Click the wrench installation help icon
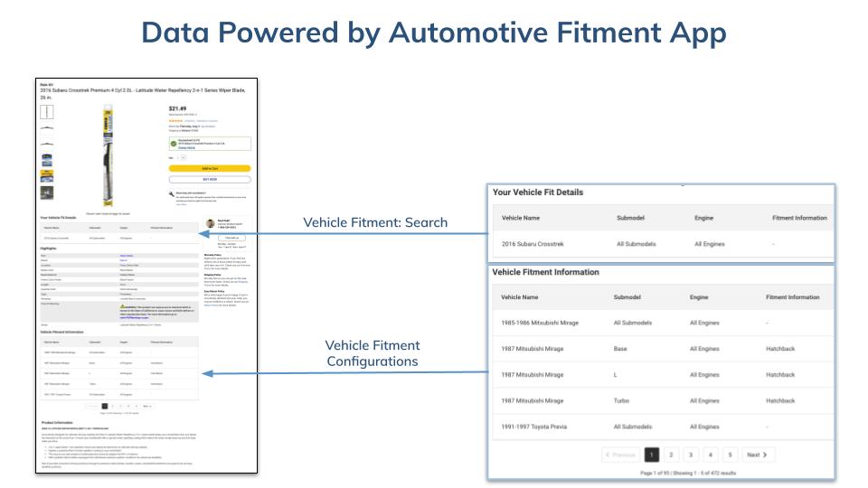The height and width of the screenshot is (488, 868). pos(172,194)
